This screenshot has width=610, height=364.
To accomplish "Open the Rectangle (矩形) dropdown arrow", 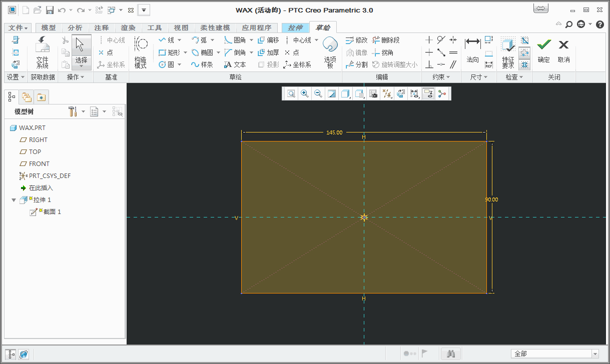I will pos(185,52).
